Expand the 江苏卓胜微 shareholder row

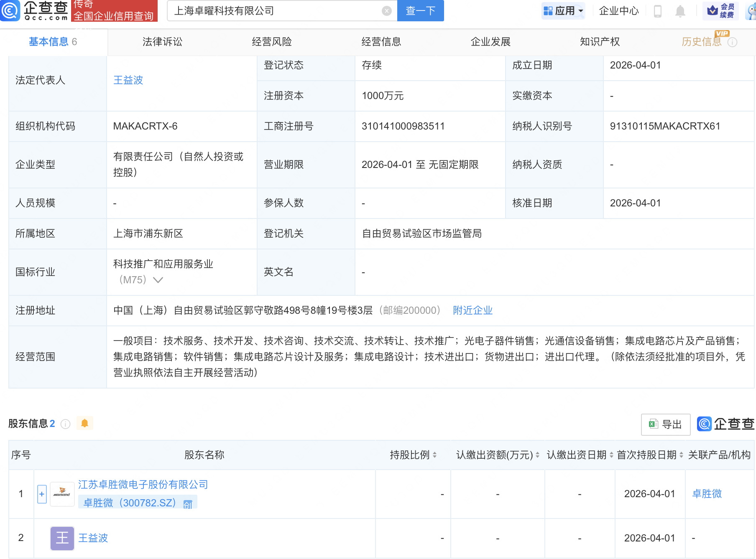click(x=42, y=494)
